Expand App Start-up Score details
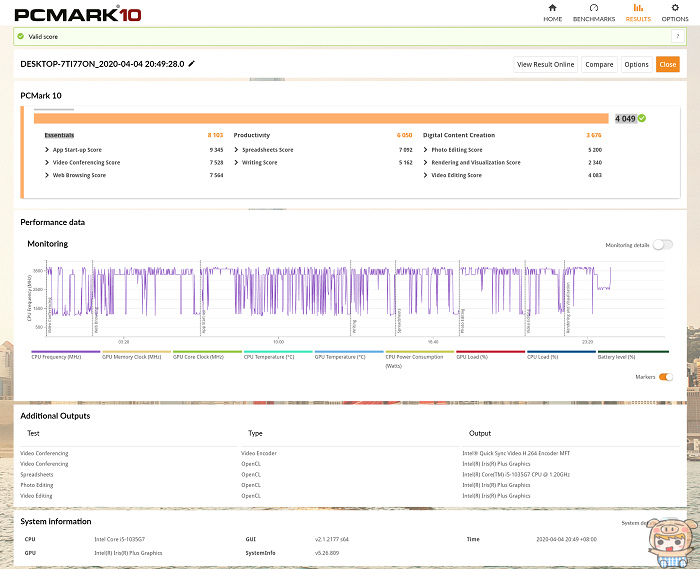 [x=47, y=150]
